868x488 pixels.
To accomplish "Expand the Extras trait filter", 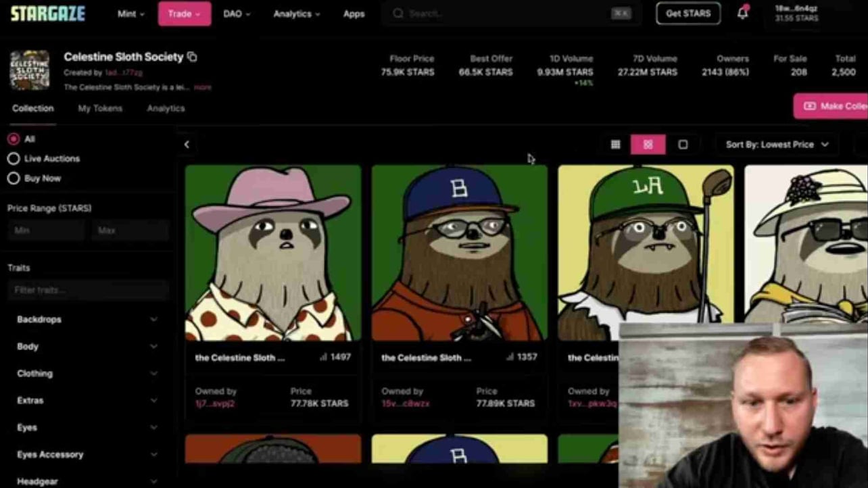I will coord(87,400).
